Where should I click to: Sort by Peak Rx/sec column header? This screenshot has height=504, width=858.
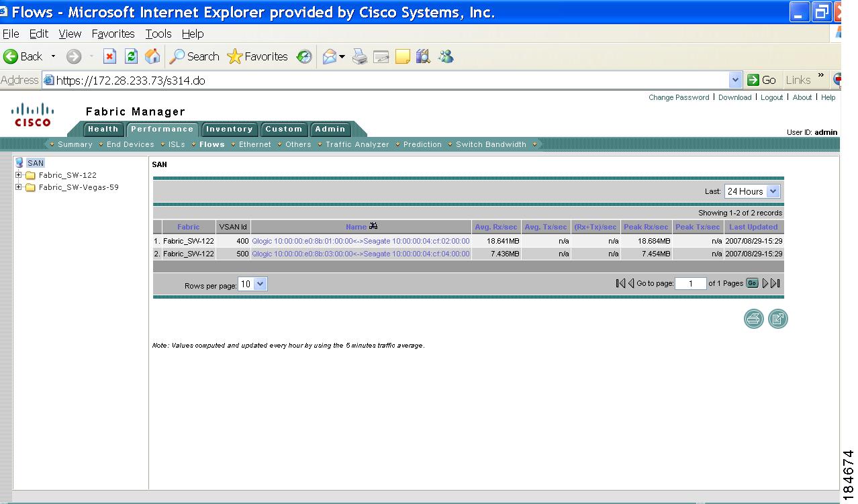(x=646, y=227)
